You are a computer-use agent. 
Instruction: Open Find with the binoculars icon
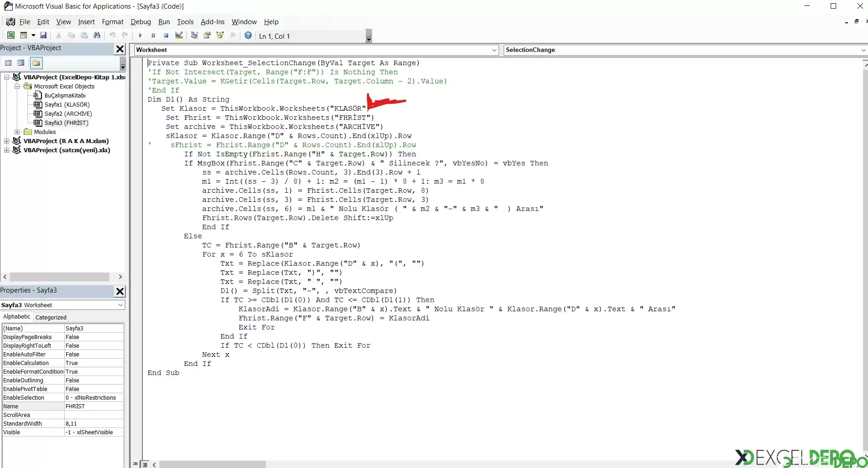tap(97, 36)
